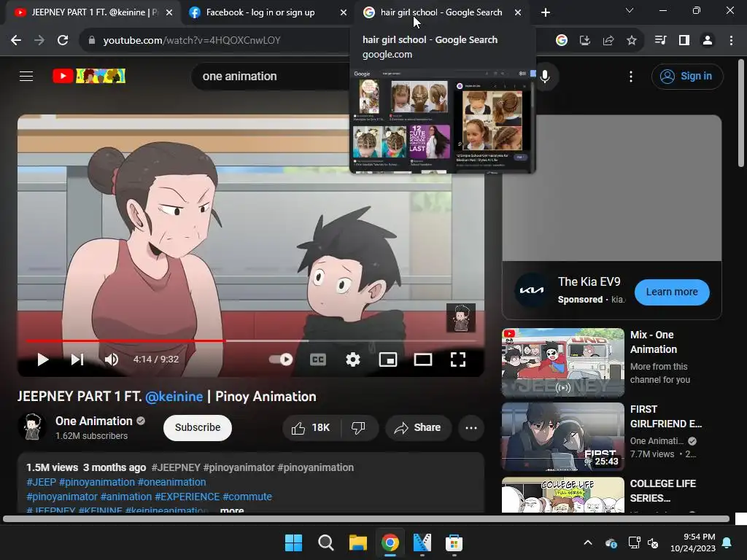This screenshot has height=560, width=747.
Task: Toggle closed captions CC
Action: coord(318,359)
